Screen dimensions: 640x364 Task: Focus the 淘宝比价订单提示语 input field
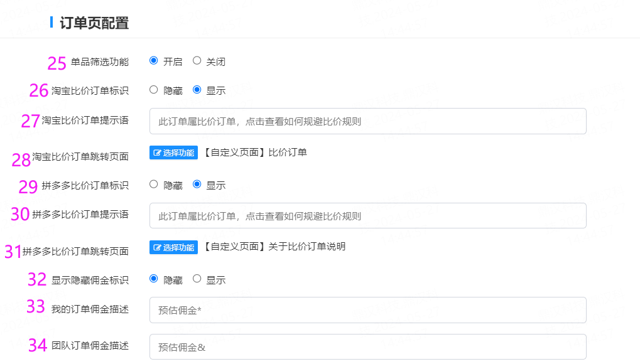click(368, 121)
